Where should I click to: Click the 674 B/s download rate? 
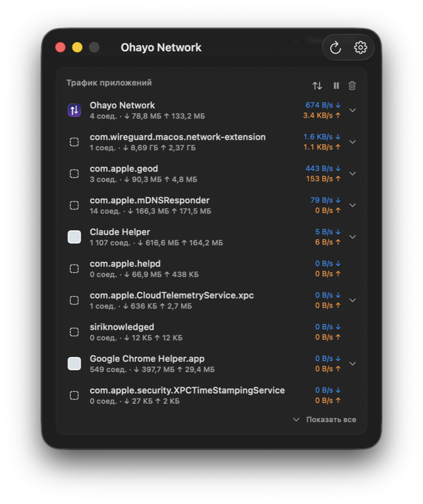pos(323,105)
